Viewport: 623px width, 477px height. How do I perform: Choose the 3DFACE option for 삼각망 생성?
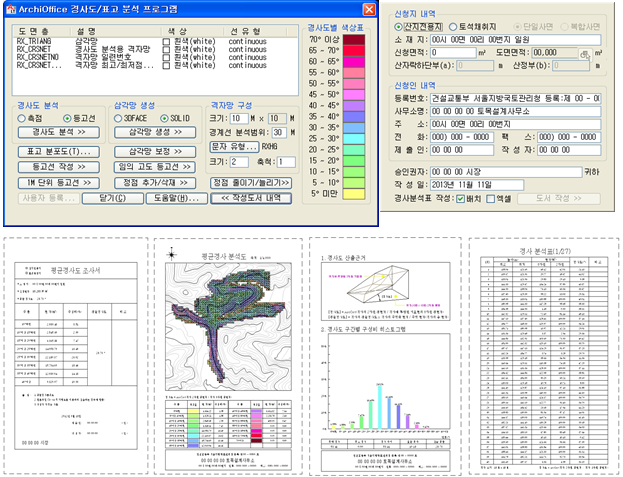[x=118, y=118]
